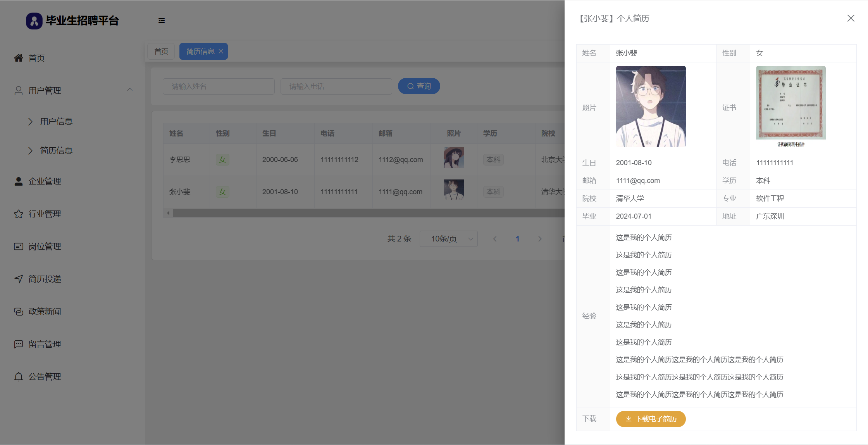Open the graduation certificate thumbnail image
The width and height of the screenshot is (868, 445).
click(790, 103)
